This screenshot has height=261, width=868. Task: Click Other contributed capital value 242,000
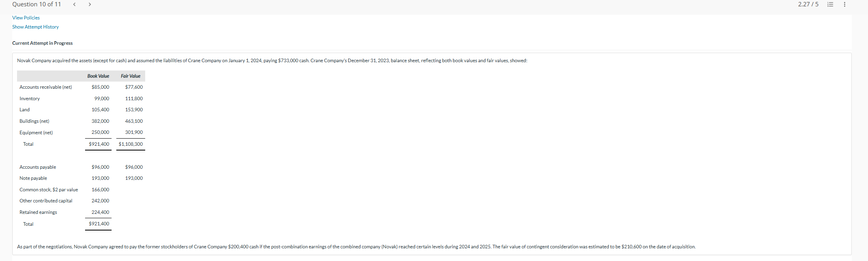point(100,201)
